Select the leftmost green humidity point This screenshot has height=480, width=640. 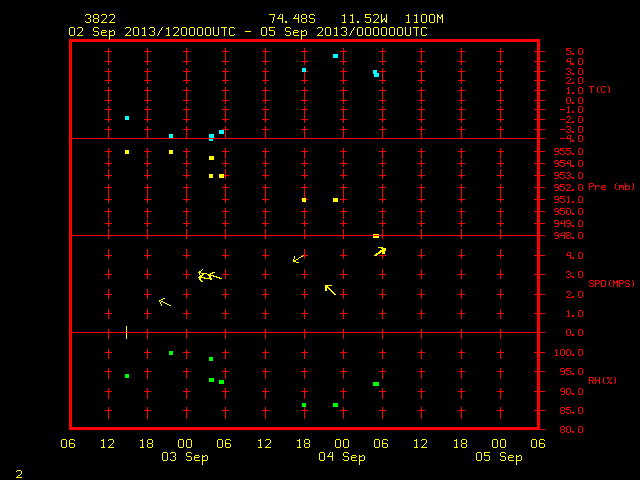point(127,376)
